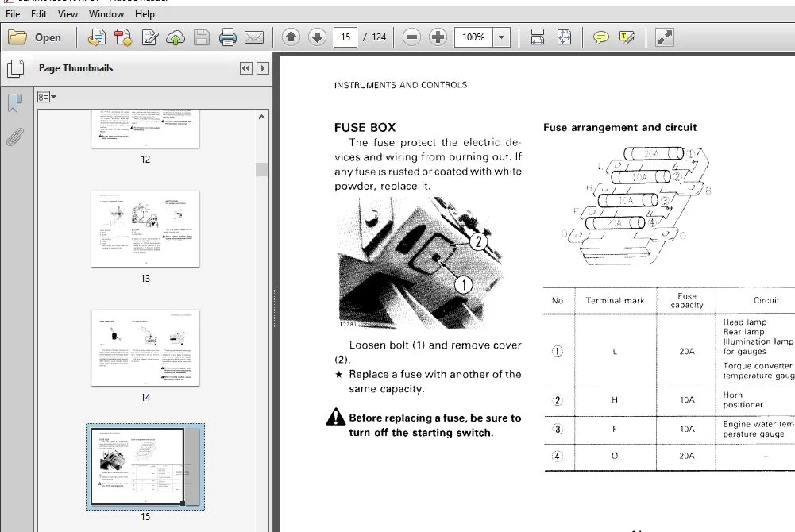Click the 'INSTRUMENTS AND CONTROLS' header text

[x=400, y=85]
